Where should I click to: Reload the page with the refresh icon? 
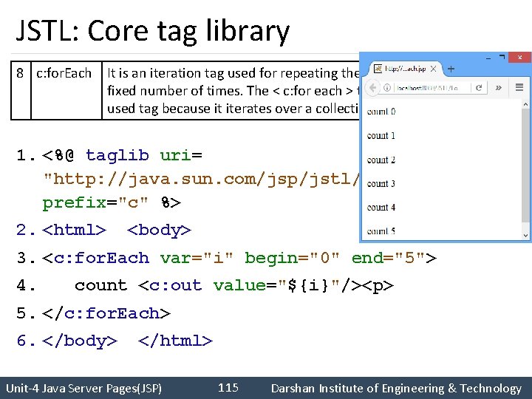(479, 88)
